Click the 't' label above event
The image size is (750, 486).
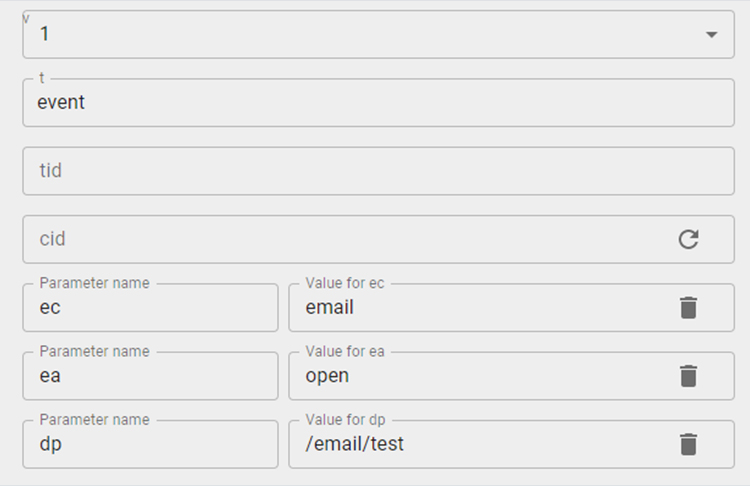[42, 78]
